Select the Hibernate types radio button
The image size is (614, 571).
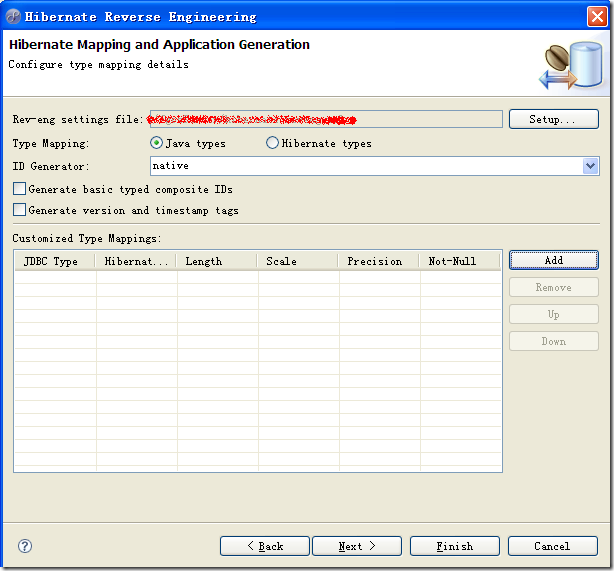point(272,143)
